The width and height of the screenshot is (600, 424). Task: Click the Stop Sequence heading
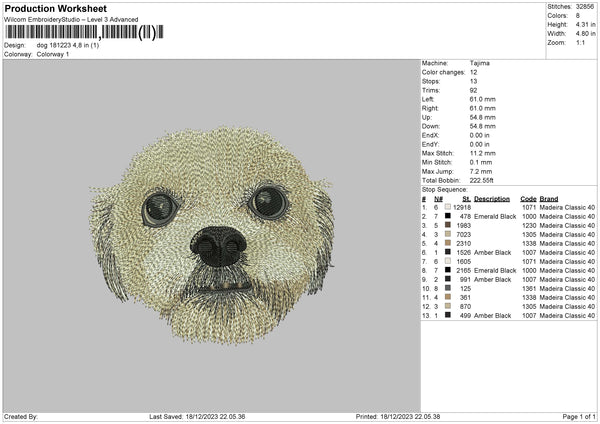pos(444,188)
